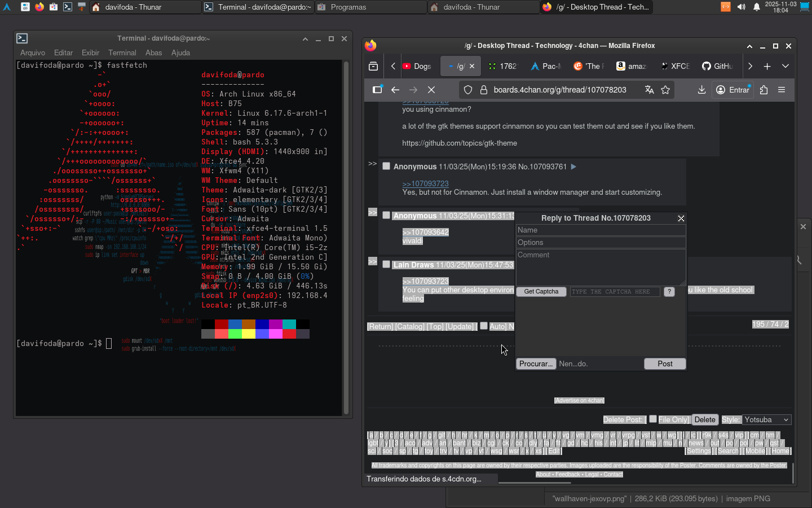This screenshot has height=508, width=812.
Task: Launch Firefox from the top panel launcher
Action: click(39, 7)
